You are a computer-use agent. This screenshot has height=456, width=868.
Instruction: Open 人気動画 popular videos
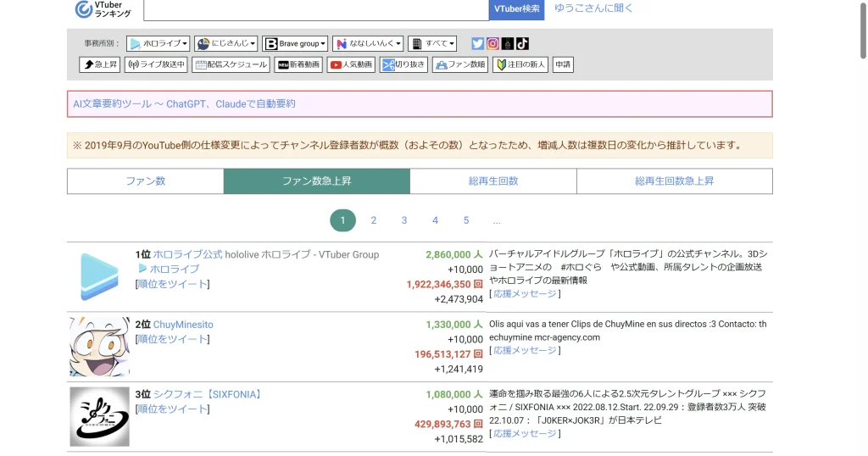(351, 64)
